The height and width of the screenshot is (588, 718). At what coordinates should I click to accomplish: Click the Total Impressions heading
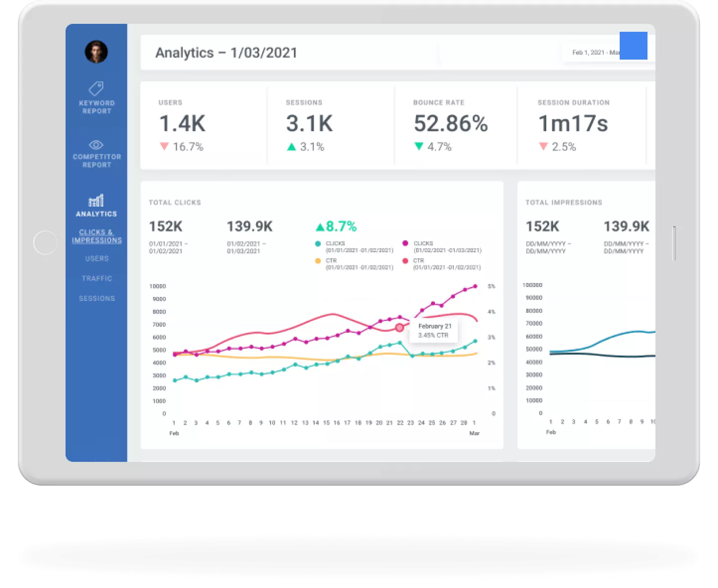click(564, 203)
